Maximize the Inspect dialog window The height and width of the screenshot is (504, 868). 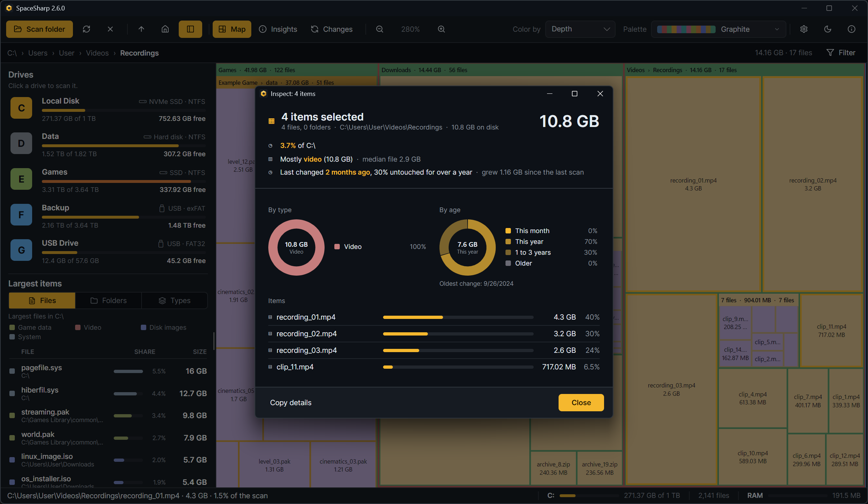tap(574, 94)
